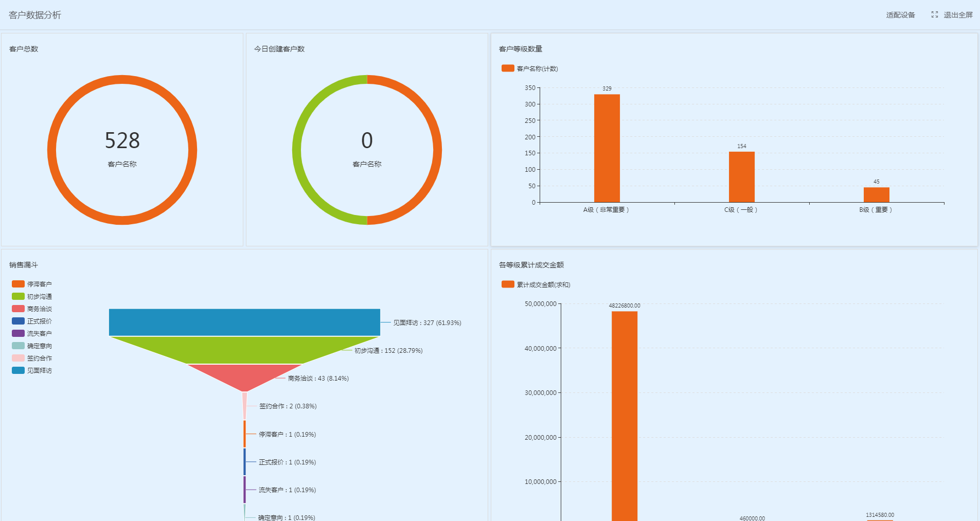Click the green half of today's ring
Viewport: 980px width, 521px height.
point(297,150)
